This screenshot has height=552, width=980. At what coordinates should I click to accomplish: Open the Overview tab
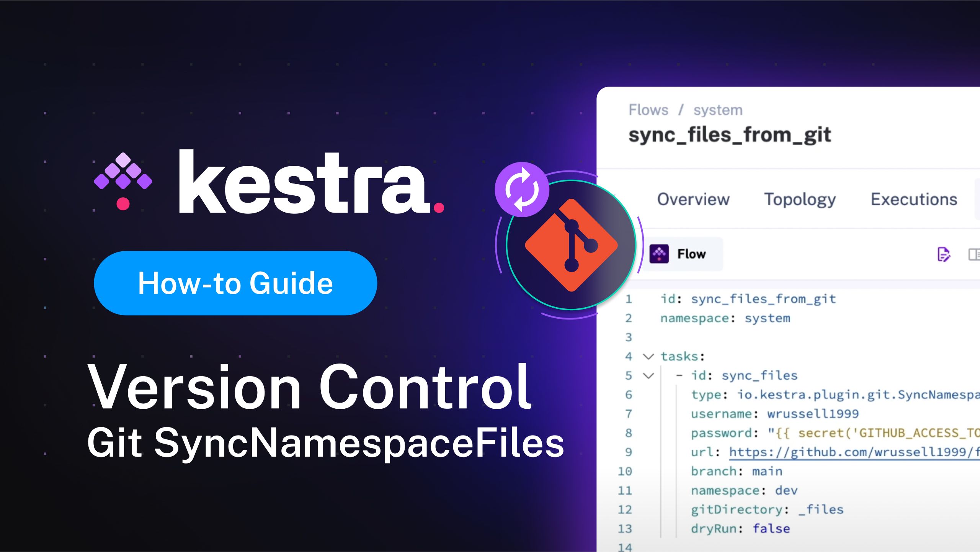693,199
